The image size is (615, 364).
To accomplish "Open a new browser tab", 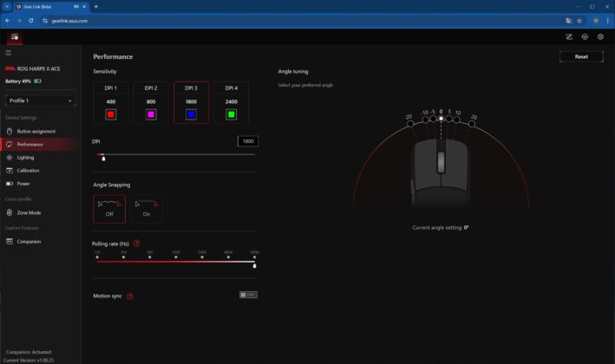I will (96, 7).
